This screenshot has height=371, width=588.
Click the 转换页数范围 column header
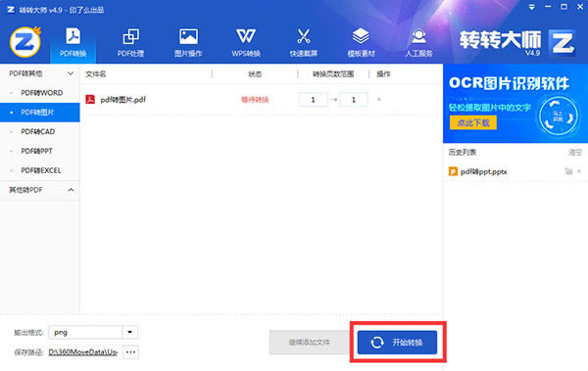pos(333,74)
